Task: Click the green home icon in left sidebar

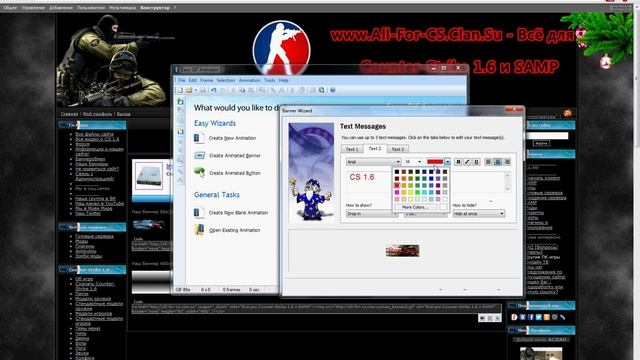Action: (180, 101)
